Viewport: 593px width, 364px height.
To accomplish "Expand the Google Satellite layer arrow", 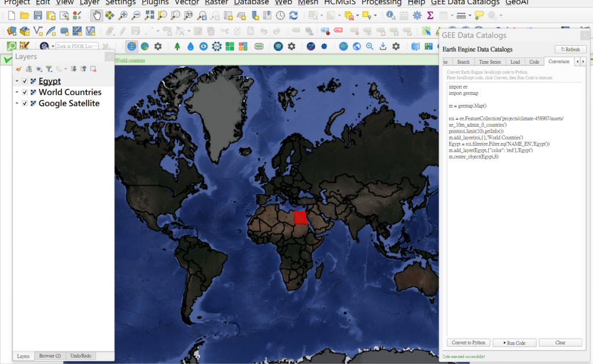I will coord(17,104).
